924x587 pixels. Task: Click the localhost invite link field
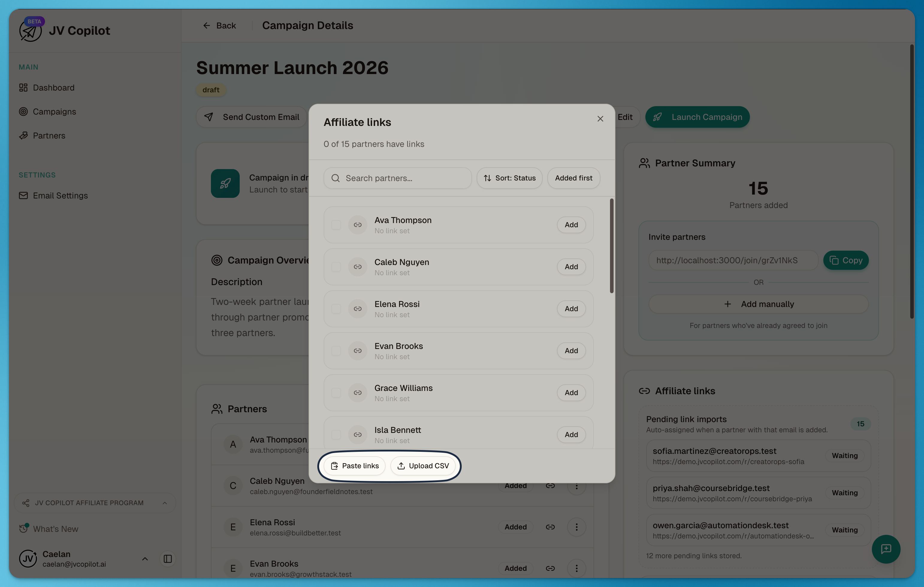[733, 260]
